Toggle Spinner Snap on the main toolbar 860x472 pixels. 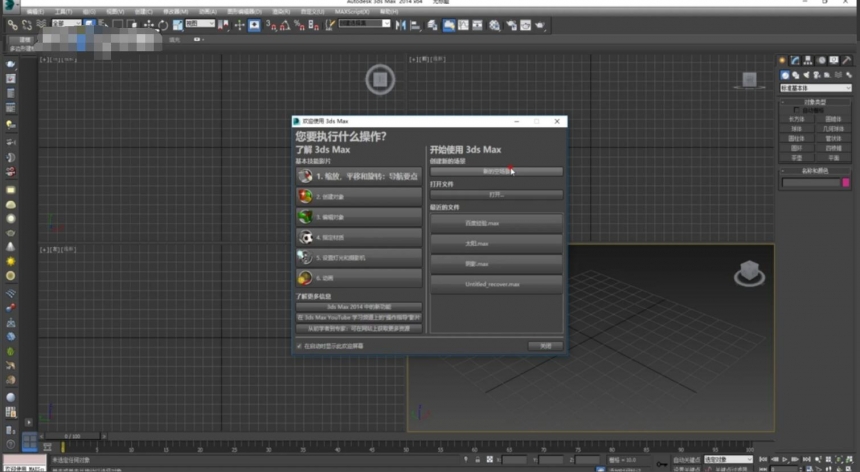[x=314, y=25]
